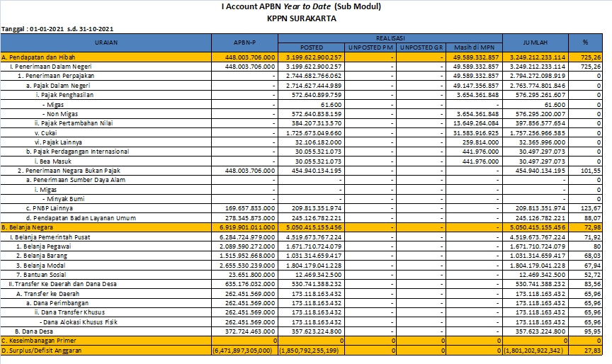The width and height of the screenshot is (612, 364).
Task: Click the JUMLAH column header
Action: point(535,42)
